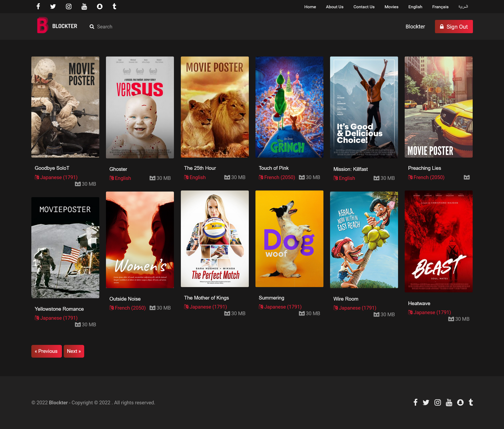The image size is (504, 429).
Task: Go to the Next page
Action: click(x=74, y=351)
